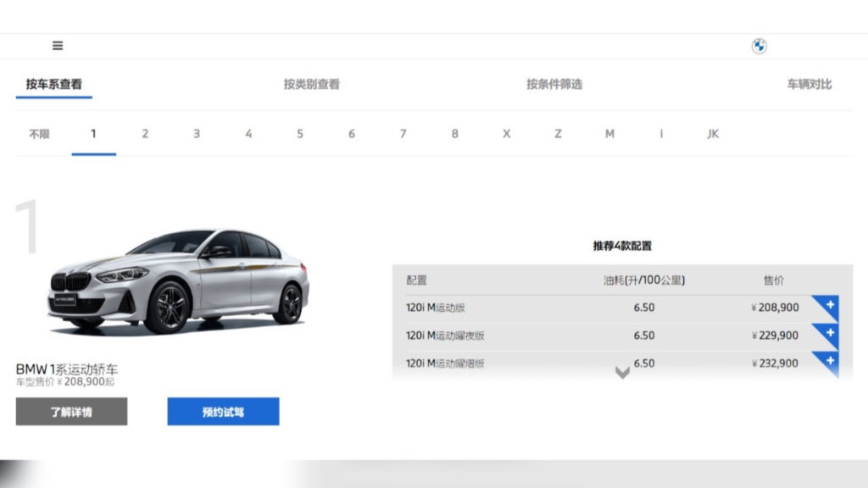Select the 不限 series filter

coord(39,134)
